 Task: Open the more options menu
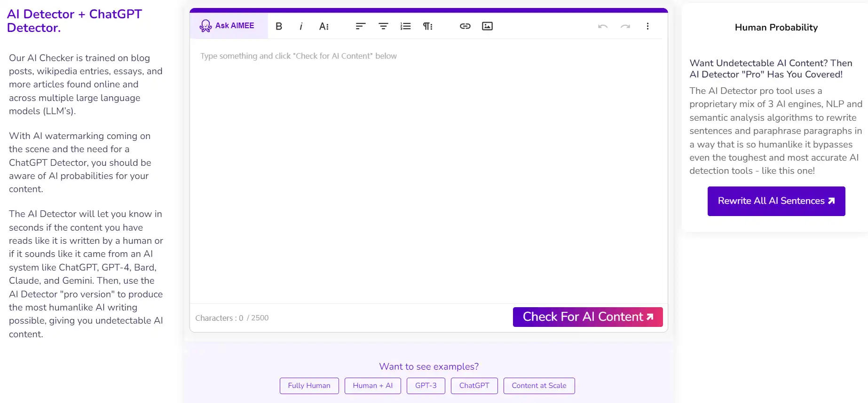click(647, 26)
